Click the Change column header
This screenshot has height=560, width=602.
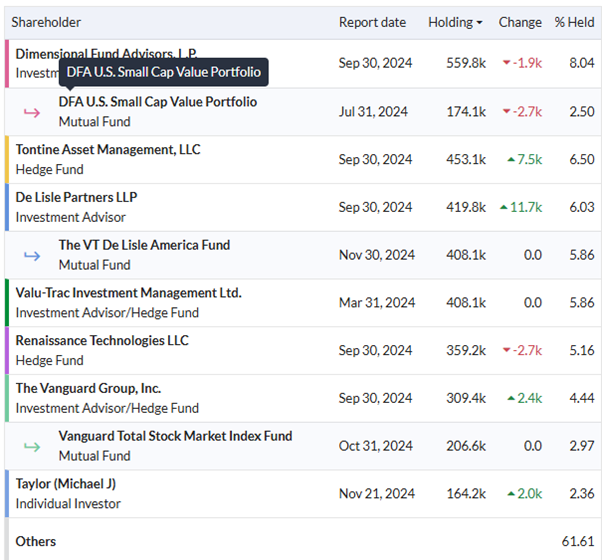pyautogui.click(x=520, y=22)
